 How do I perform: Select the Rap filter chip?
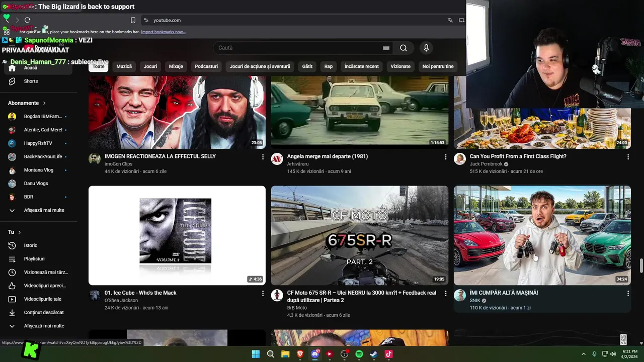(329, 66)
